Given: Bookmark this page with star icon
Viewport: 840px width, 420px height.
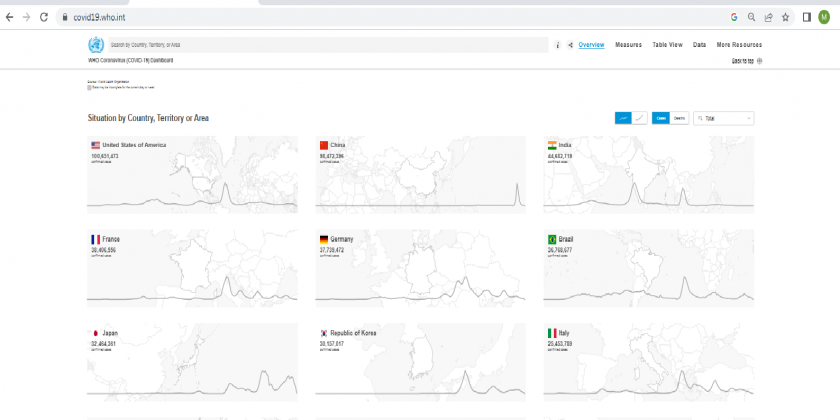Looking at the screenshot, I should tap(785, 17).
